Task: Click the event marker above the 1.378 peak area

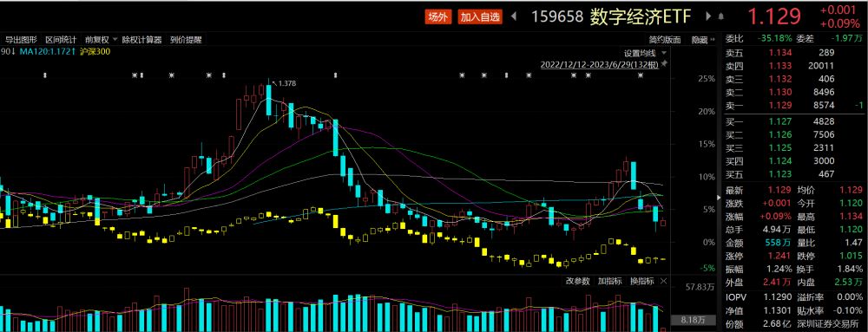Action: pos(224,75)
